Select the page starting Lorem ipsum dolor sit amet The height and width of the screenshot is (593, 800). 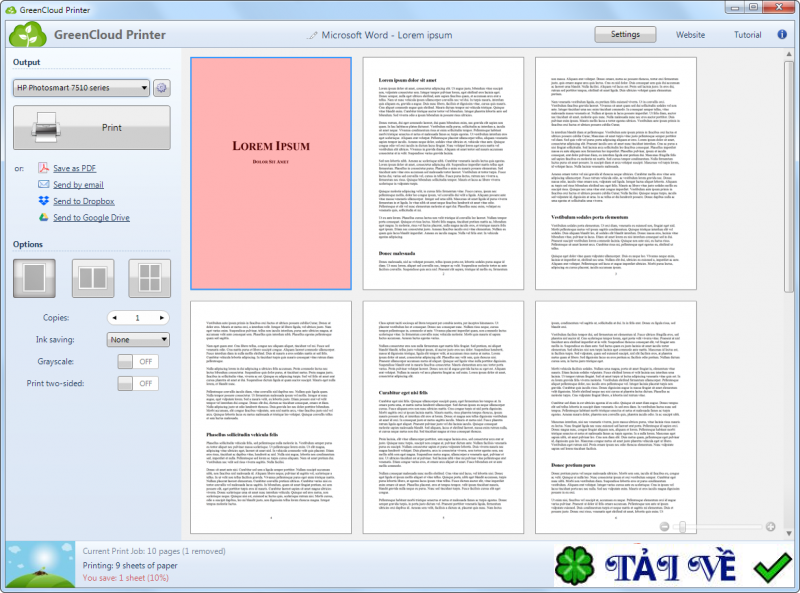443,174
